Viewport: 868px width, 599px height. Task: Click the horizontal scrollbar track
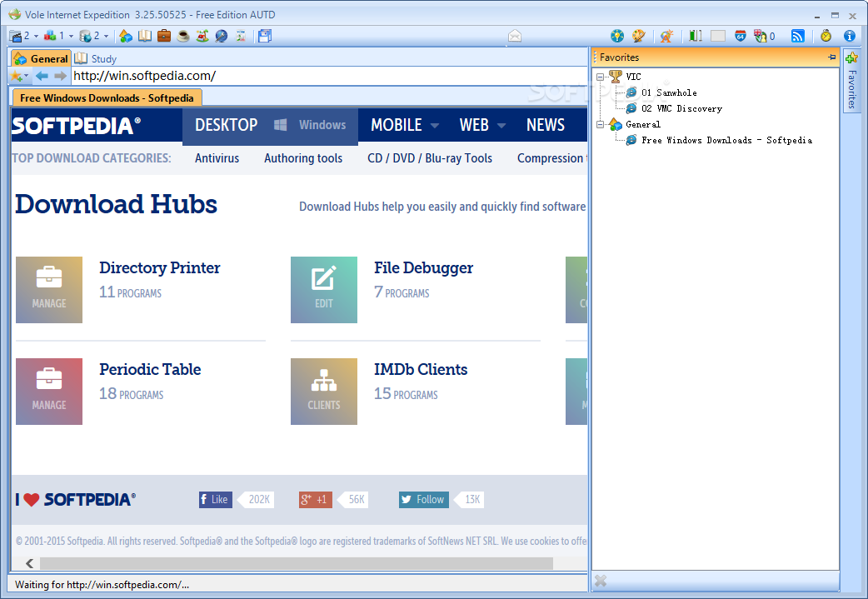point(297,563)
